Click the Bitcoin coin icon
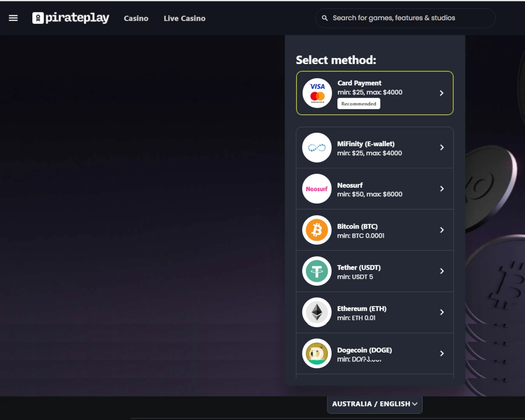Screen dimensions: 525x420 tap(317, 230)
